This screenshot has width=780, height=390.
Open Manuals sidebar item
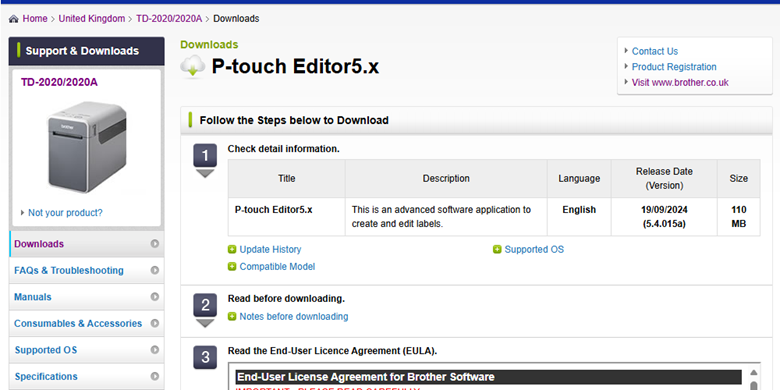[x=87, y=297]
